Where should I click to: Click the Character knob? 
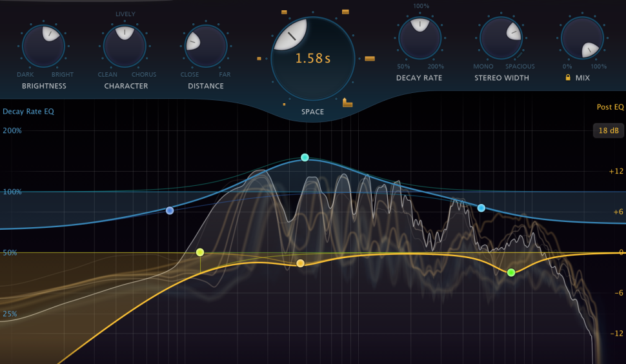[125, 46]
